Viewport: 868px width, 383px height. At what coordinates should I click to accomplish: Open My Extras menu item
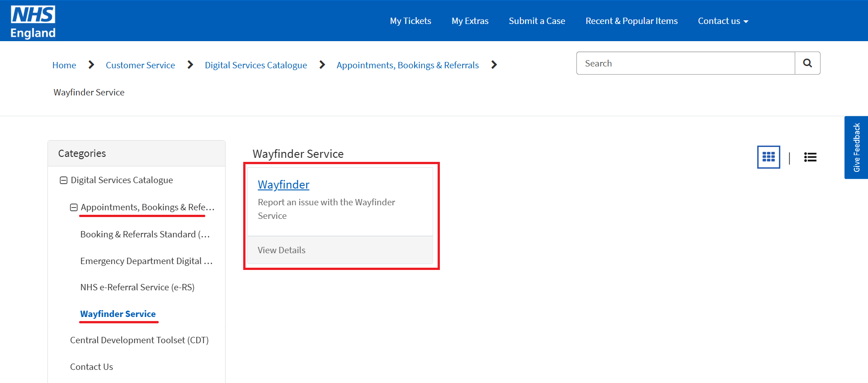[x=470, y=21]
